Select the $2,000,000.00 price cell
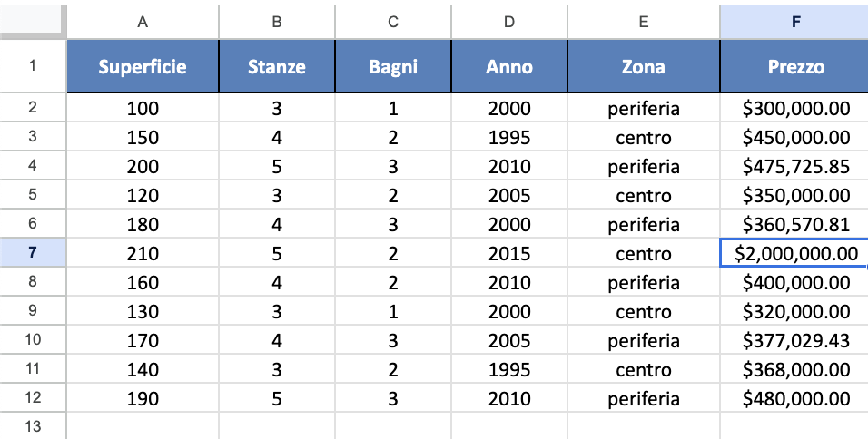This screenshot has height=439, width=868. pyautogui.click(x=794, y=253)
